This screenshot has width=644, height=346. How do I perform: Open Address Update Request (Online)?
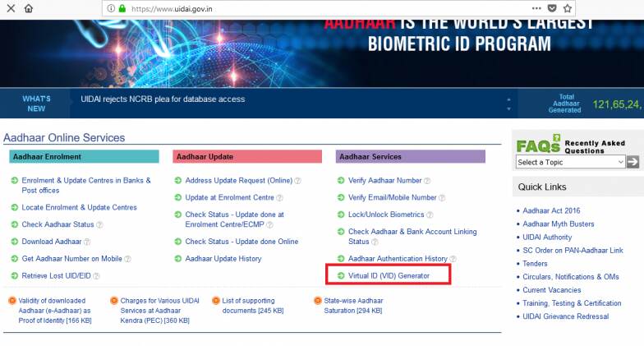tap(238, 181)
